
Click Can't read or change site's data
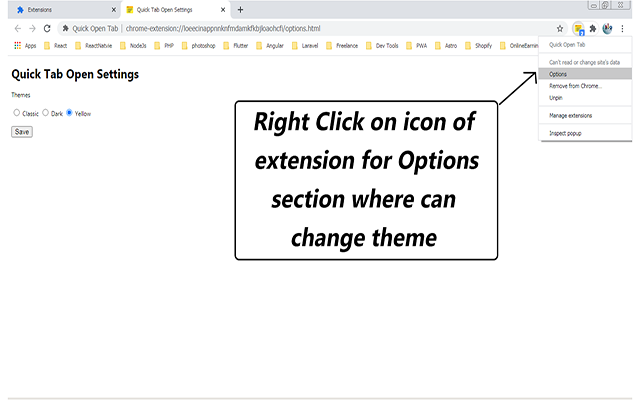(585, 62)
